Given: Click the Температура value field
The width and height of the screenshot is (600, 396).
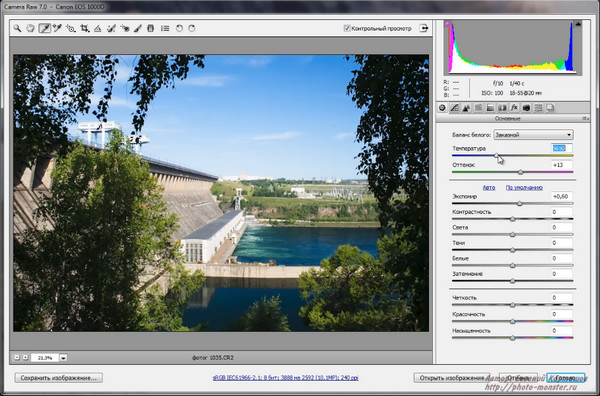Looking at the screenshot, I should [x=562, y=148].
